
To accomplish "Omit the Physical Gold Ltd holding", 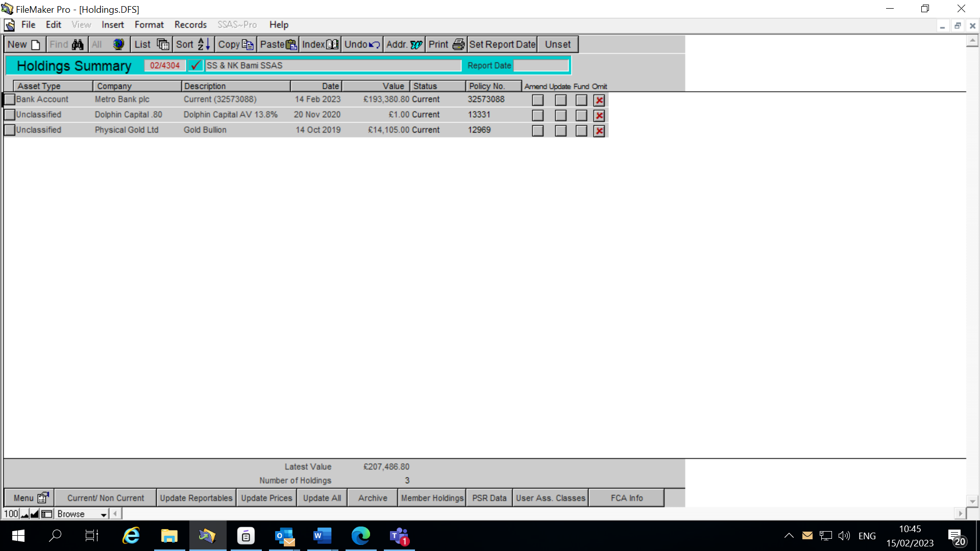I will [x=599, y=131].
